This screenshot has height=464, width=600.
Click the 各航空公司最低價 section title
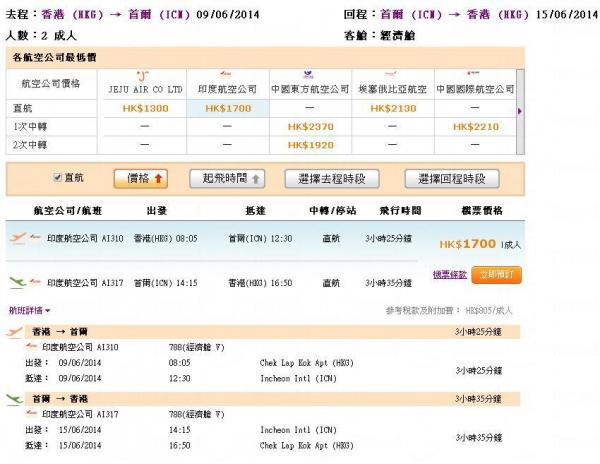tap(54, 58)
